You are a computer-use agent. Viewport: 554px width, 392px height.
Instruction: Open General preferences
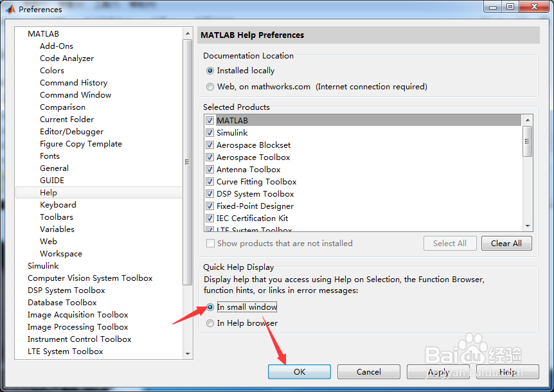coord(54,168)
